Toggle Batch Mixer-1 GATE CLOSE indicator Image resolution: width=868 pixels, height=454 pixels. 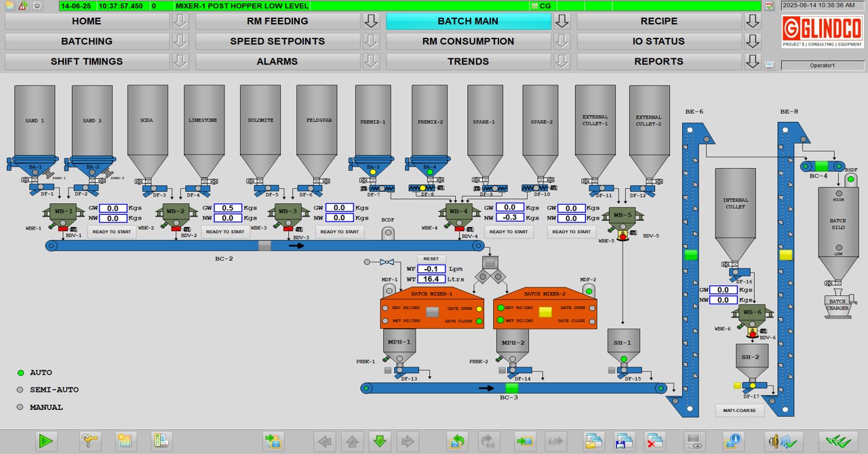coord(479,321)
